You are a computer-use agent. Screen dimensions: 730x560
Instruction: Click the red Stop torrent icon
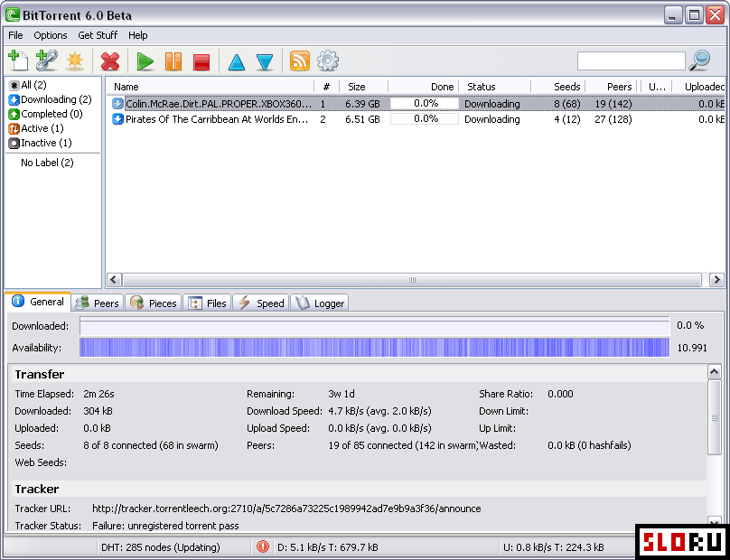201,61
